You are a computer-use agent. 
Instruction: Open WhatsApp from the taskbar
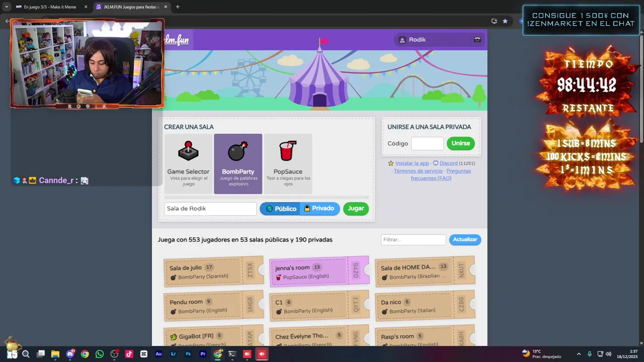[100, 354]
